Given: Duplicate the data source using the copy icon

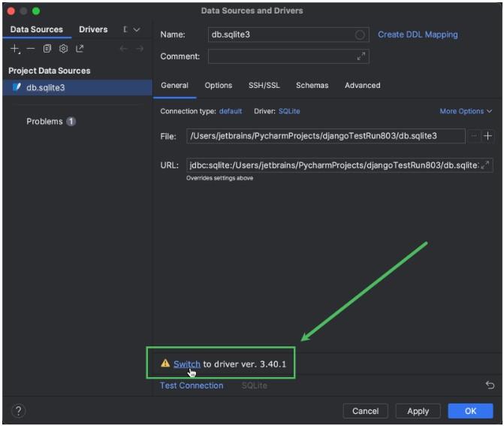Looking at the screenshot, I should point(47,49).
